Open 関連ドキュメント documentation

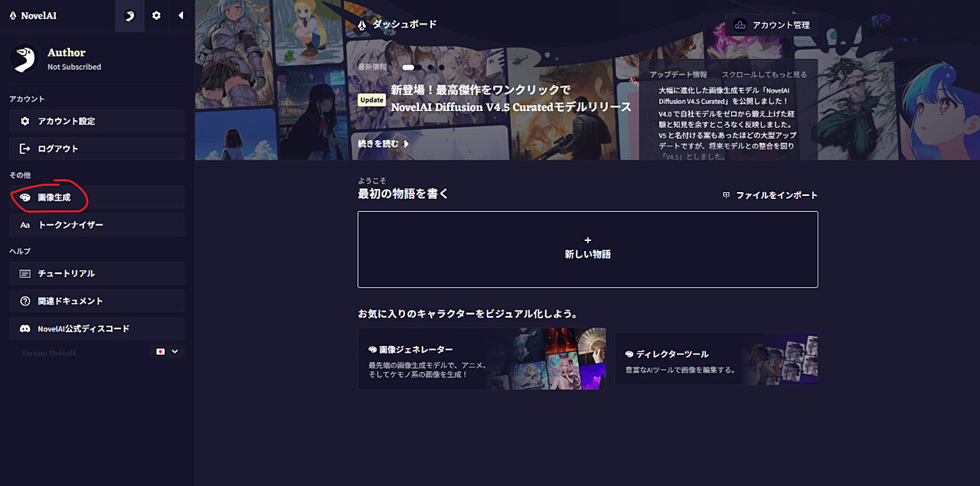[97, 301]
